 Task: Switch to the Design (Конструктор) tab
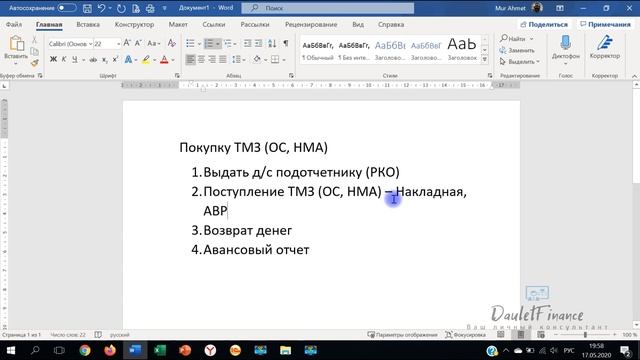point(134,24)
